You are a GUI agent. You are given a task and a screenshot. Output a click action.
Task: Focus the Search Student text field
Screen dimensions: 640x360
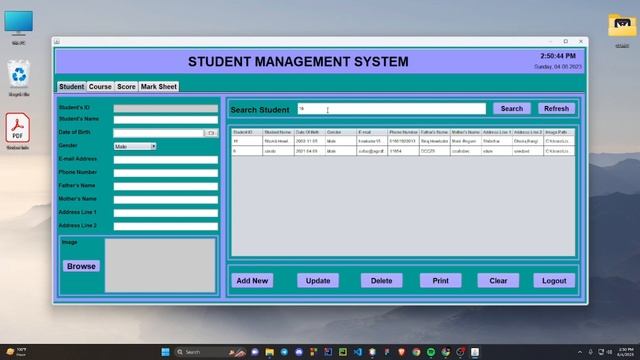click(x=391, y=109)
